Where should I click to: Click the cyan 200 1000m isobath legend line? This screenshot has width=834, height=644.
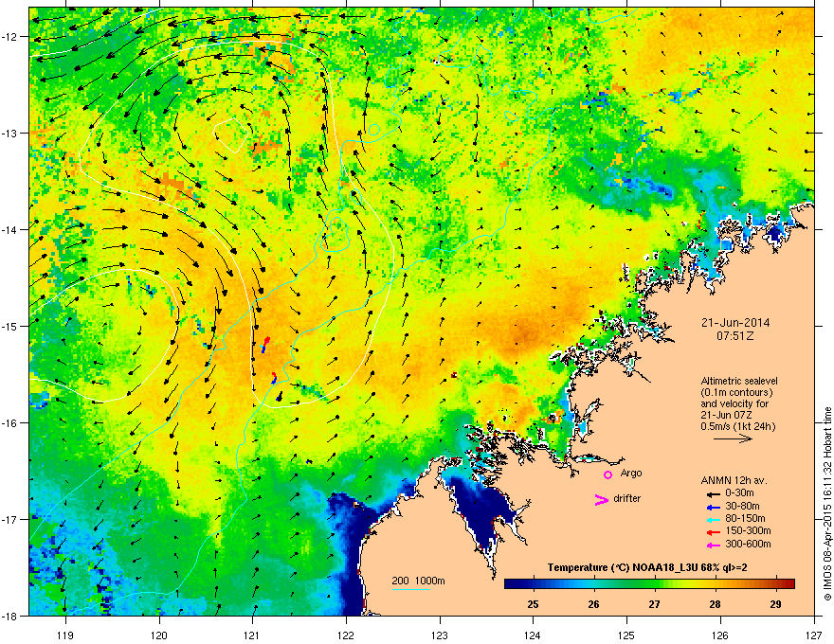click(411, 589)
